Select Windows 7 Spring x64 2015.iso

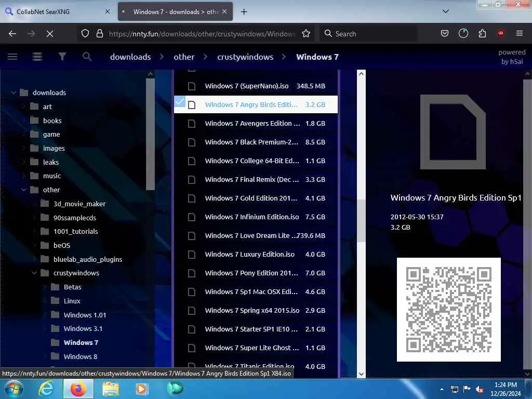point(256,310)
